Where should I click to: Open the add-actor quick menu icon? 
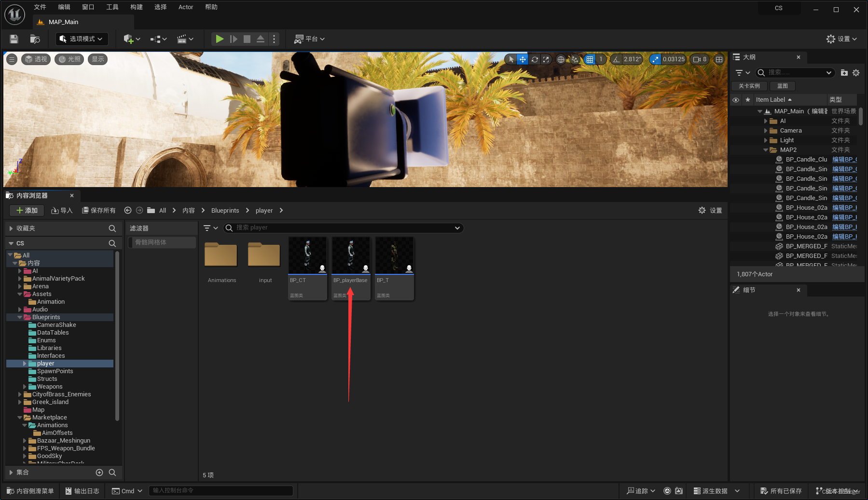point(132,39)
